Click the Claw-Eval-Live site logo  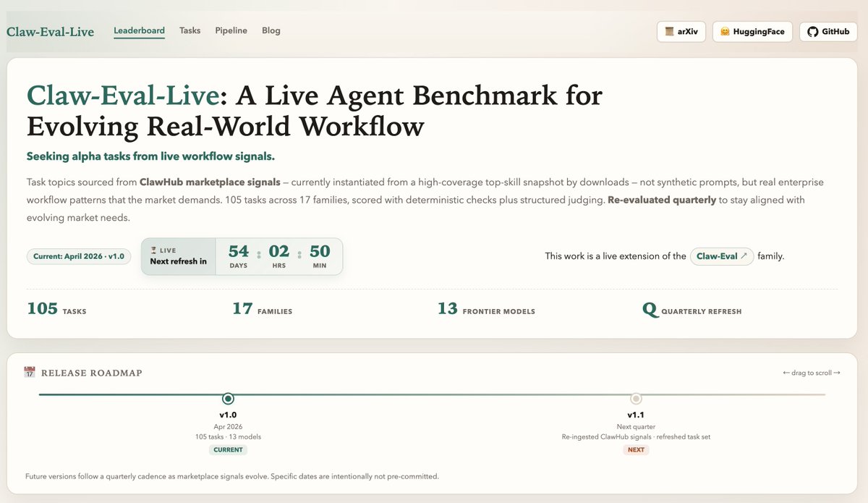pos(50,32)
